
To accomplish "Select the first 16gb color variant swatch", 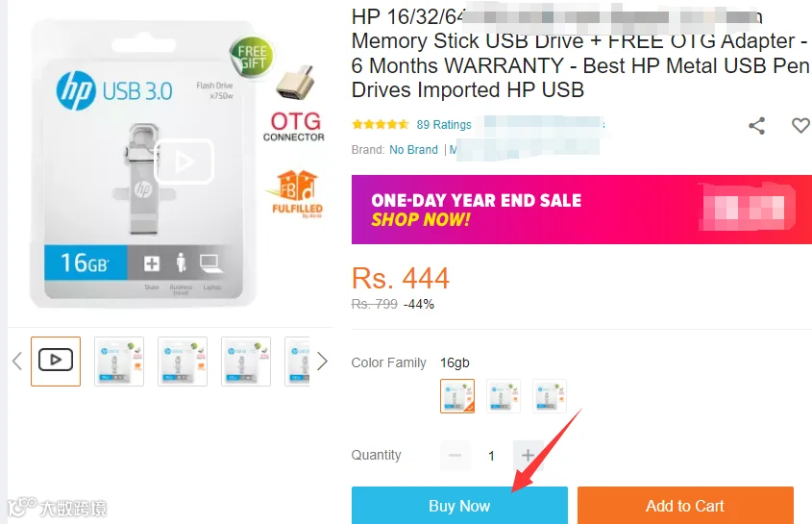I will (x=457, y=396).
